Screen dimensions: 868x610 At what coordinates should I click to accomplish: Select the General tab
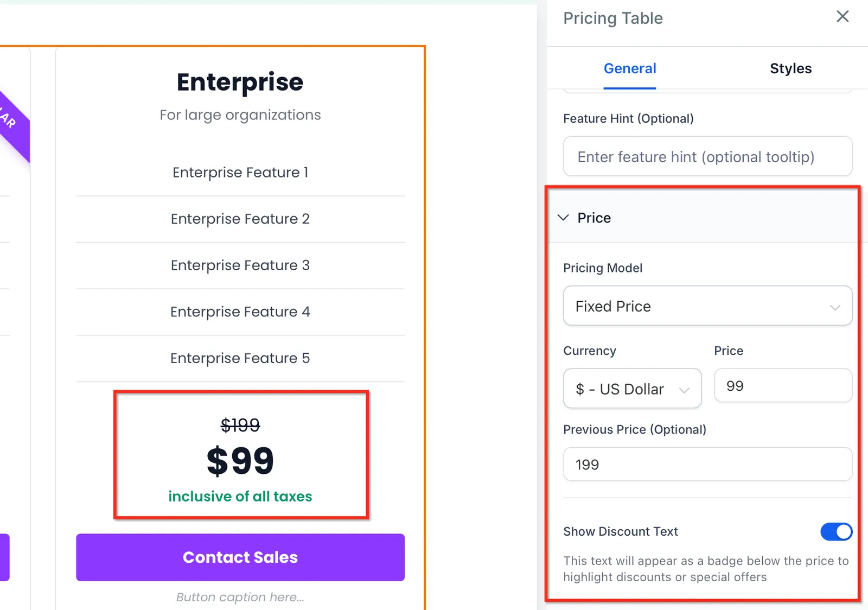[630, 68]
